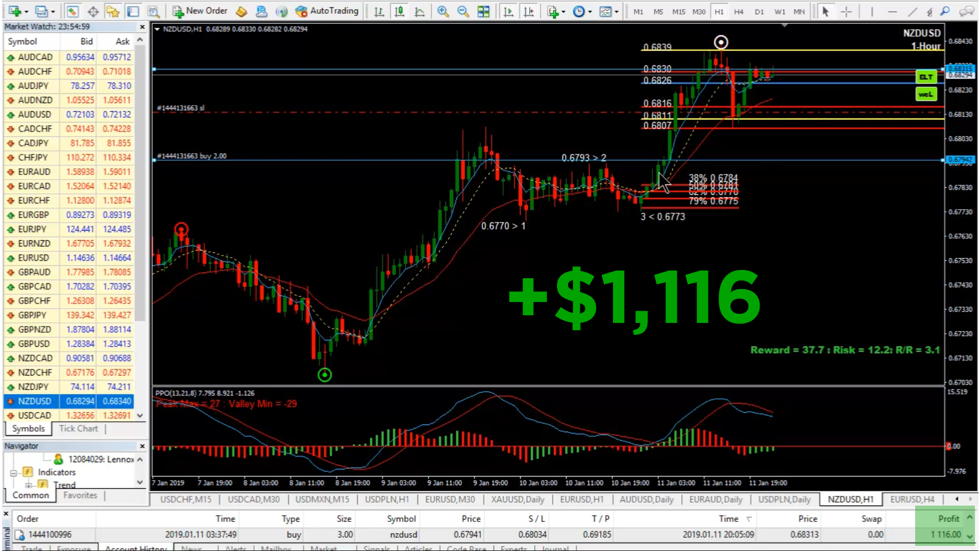Viewport: 980px width, 551px height.
Task: Toggle the Market Watch window icon
Action: [x=72, y=11]
